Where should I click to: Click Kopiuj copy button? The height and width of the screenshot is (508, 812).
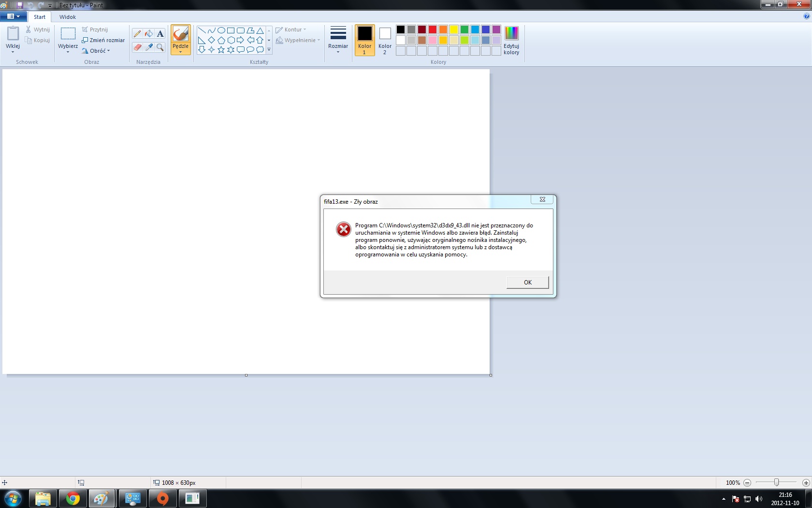pos(38,40)
